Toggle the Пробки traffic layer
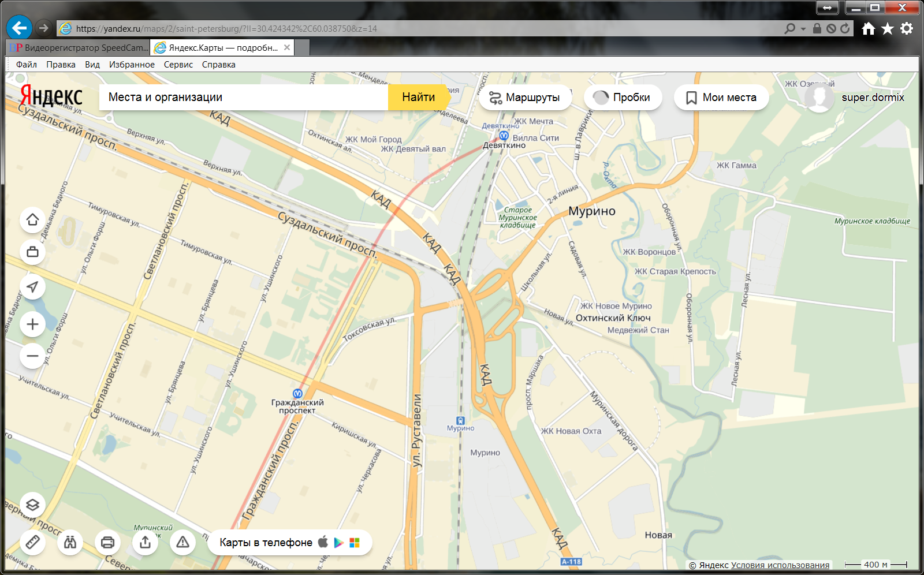The width and height of the screenshot is (924, 575). [x=622, y=98]
